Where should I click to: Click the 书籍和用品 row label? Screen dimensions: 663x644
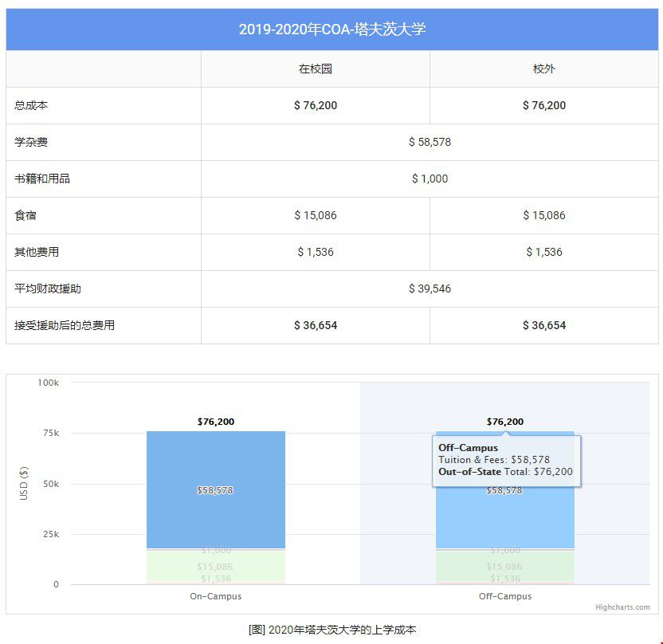42,179
